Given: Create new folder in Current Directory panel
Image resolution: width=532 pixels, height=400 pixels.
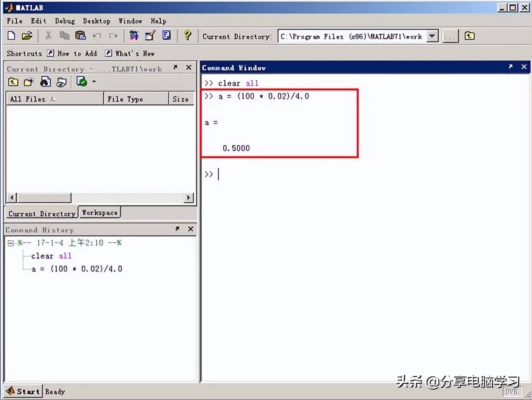Looking at the screenshot, I should pos(29,82).
